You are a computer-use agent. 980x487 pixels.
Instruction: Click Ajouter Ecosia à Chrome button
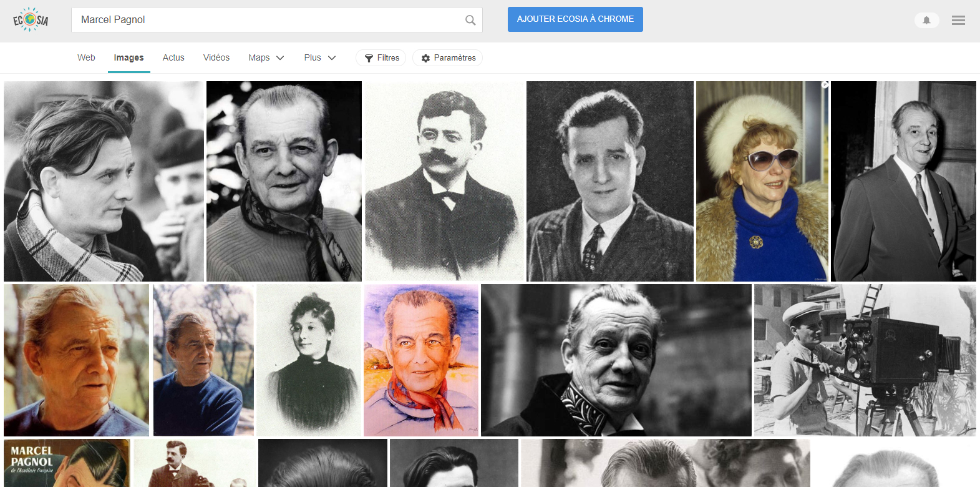pyautogui.click(x=575, y=19)
